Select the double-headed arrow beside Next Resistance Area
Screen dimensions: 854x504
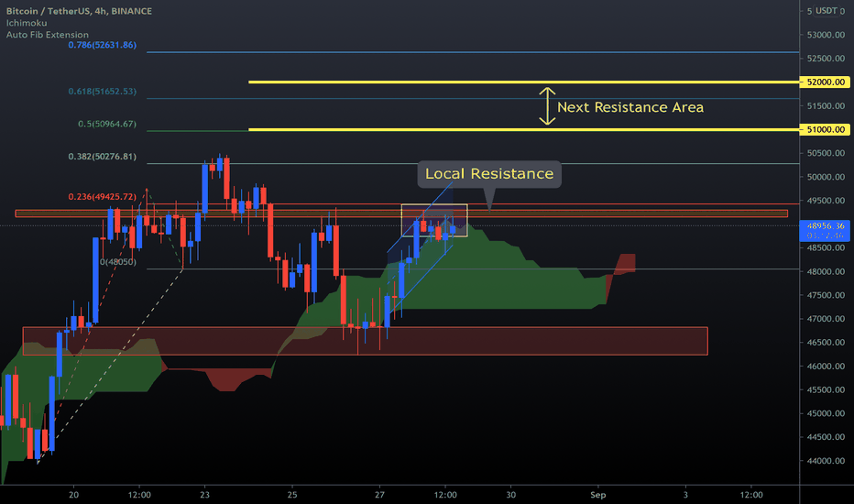[547, 106]
